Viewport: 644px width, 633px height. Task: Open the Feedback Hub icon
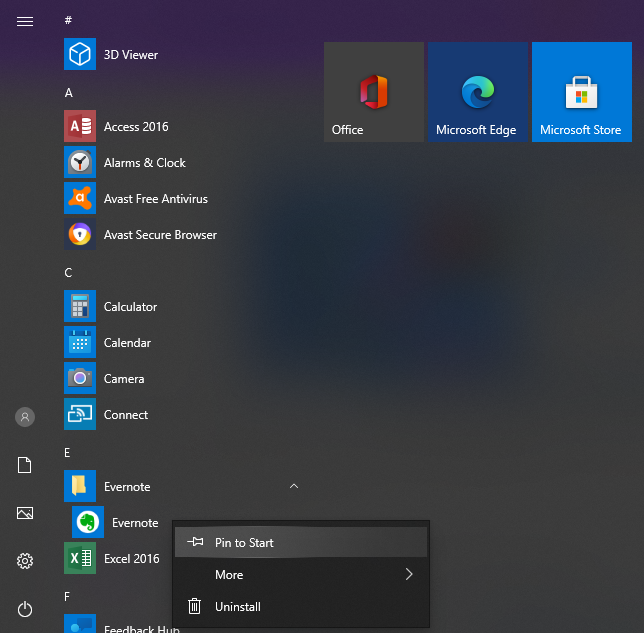pyautogui.click(x=80, y=624)
